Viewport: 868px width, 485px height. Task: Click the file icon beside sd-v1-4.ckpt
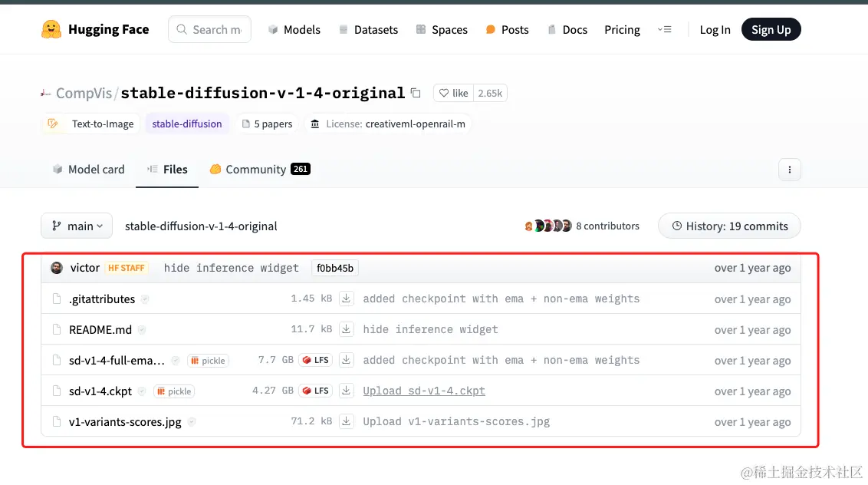(57, 391)
